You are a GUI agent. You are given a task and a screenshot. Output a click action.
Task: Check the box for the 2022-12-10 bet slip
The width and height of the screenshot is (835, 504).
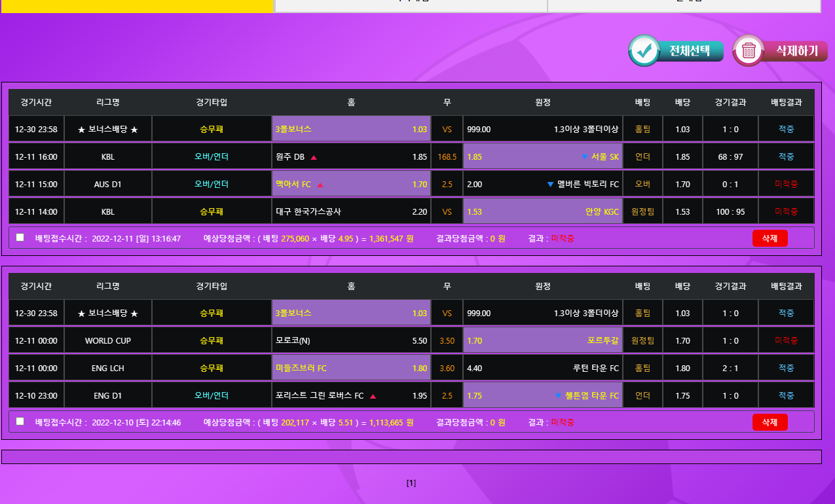(x=20, y=422)
